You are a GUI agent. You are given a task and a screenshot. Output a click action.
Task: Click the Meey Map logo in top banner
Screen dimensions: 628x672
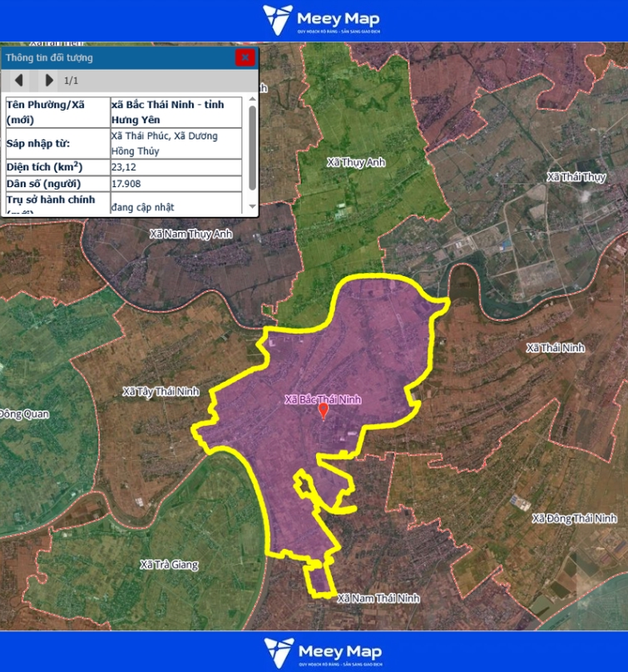[x=320, y=21]
